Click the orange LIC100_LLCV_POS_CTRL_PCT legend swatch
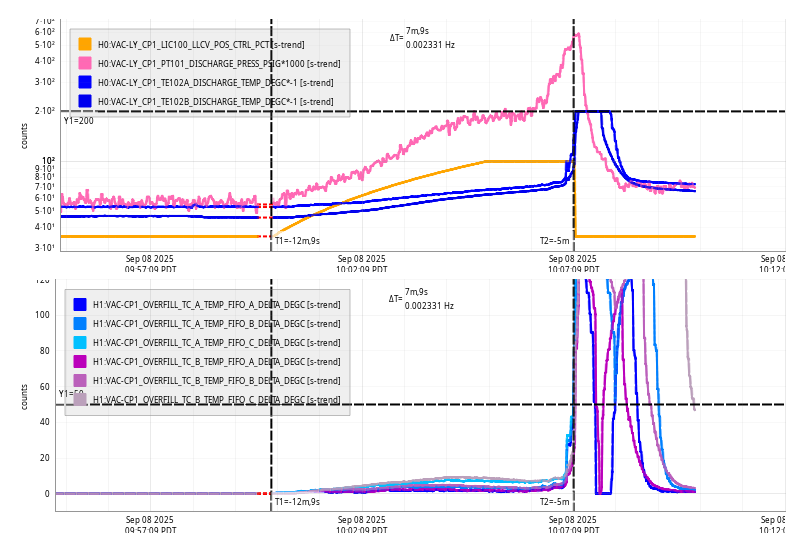Viewport: 804px width, 551px height. 85,44
